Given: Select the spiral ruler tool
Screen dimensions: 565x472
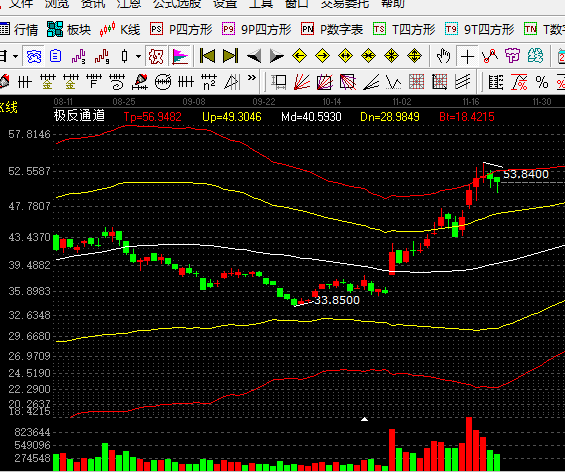Looking at the screenshot, I should point(117,82).
